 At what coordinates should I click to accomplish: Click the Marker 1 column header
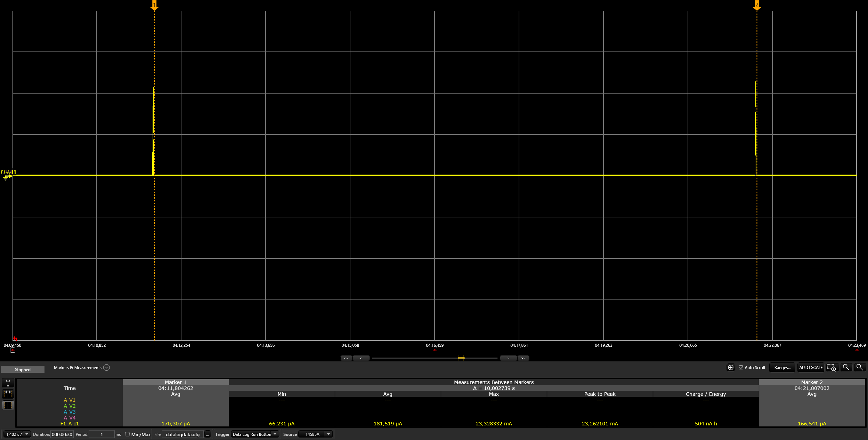tap(176, 382)
